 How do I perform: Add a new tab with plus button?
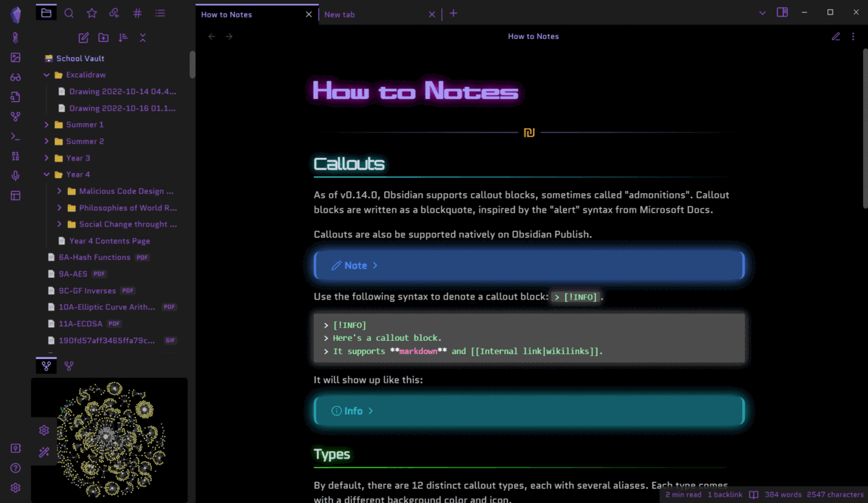tap(454, 13)
